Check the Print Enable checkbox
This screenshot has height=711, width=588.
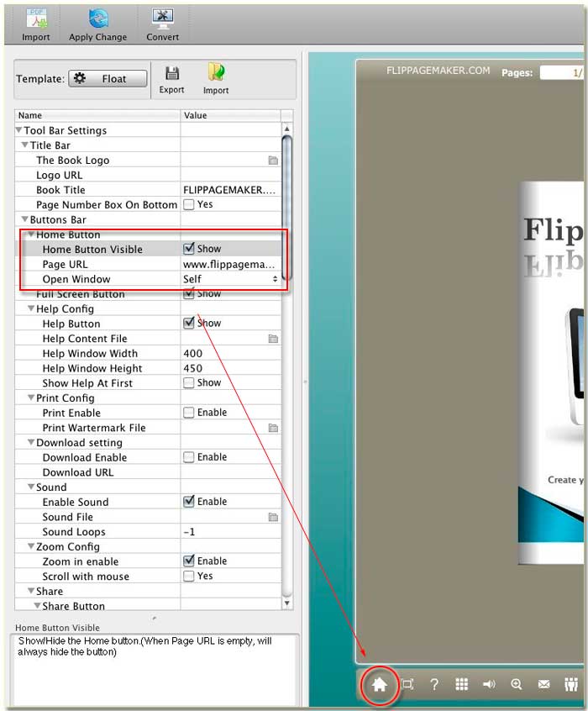pos(189,413)
